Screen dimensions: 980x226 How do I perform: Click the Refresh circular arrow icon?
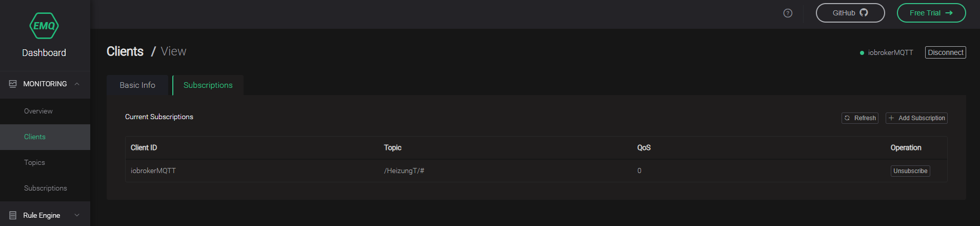coord(847,118)
